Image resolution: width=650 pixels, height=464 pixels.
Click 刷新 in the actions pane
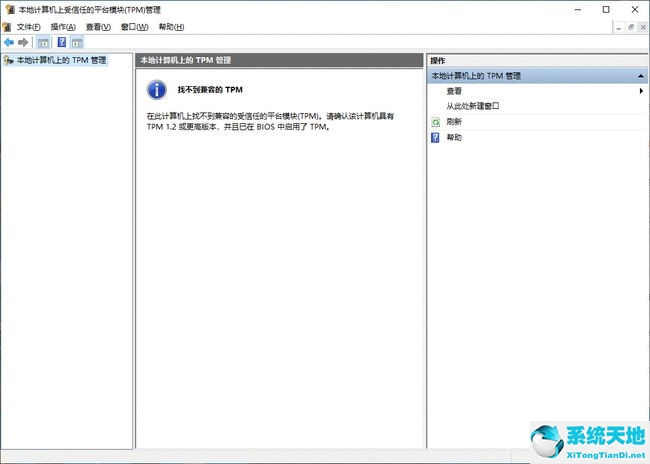[454, 122]
